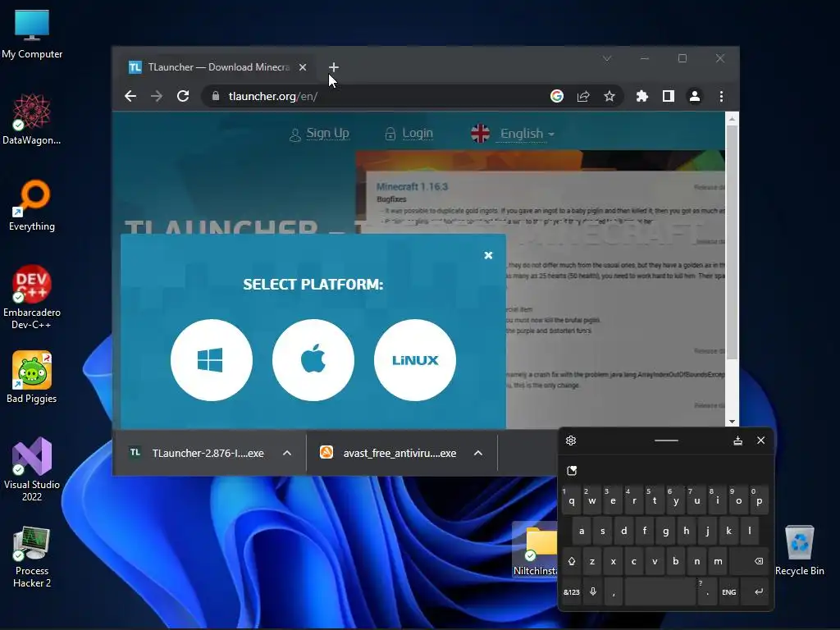Screen dimensions: 840x630
Task: Select Everything search desktop icon
Action: point(32,206)
